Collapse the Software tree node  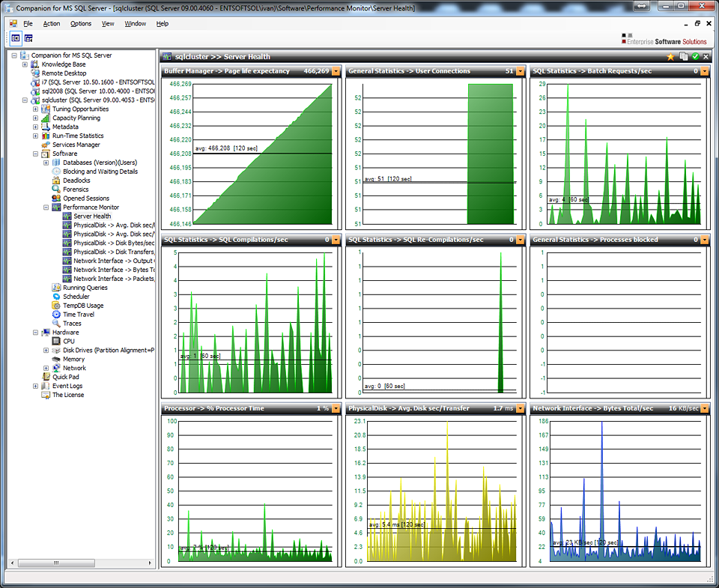pos(35,154)
